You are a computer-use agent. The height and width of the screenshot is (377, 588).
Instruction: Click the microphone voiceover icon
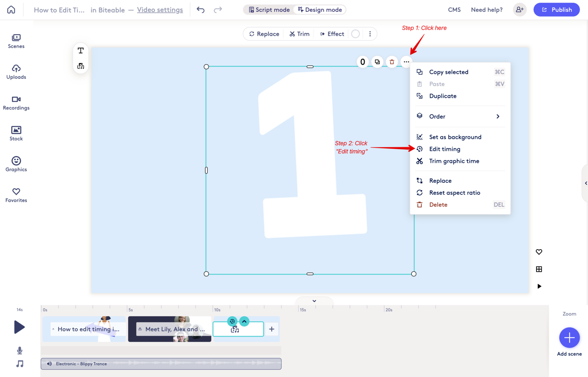tap(20, 351)
